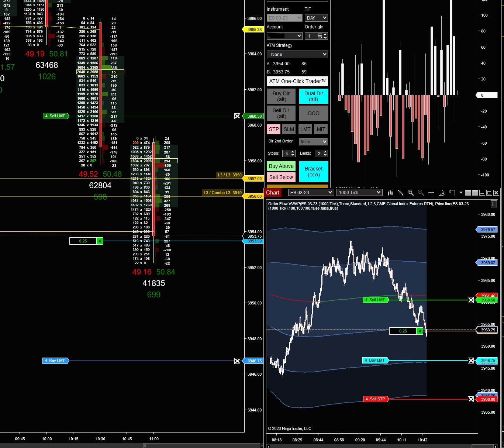
Task: Select the 4 Sell STP flag on right chart
Action: [x=376, y=399]
